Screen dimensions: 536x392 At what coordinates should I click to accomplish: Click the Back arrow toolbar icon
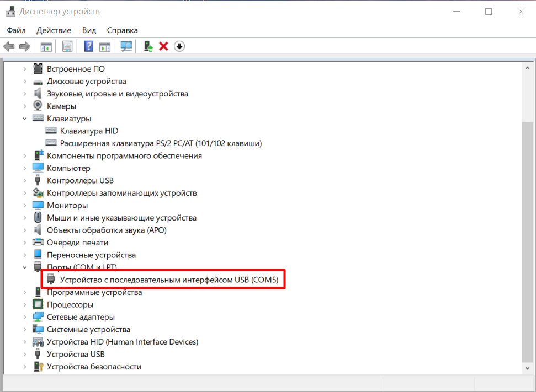[x=9, y=46]
